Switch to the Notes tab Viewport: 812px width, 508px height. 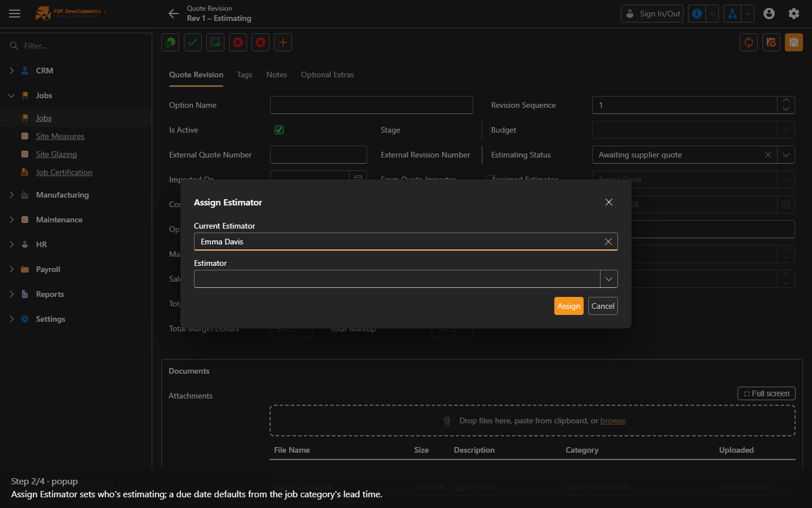coord(277,75)
